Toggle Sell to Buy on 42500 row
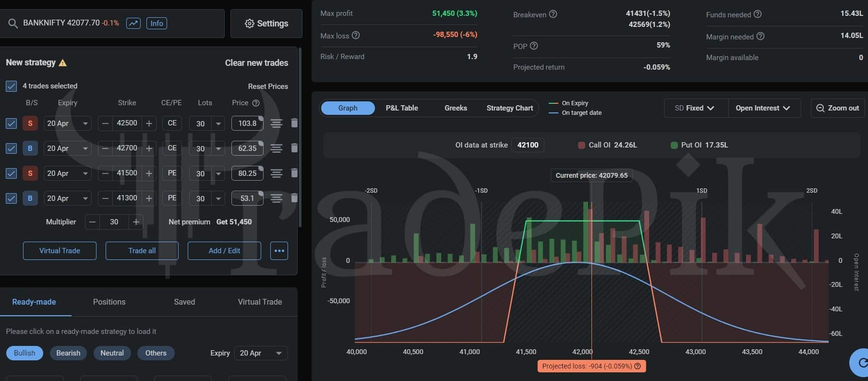868x381 pixels. [x=30, y=123]
